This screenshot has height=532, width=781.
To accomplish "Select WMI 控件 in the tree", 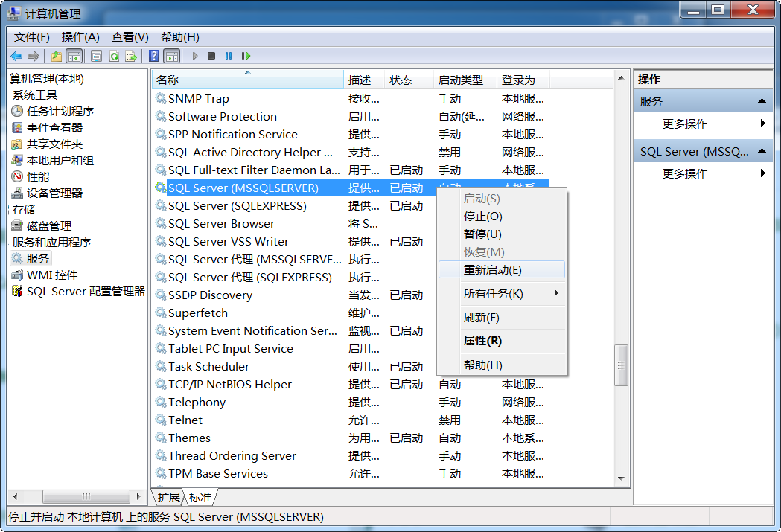I will pos(52,275).
